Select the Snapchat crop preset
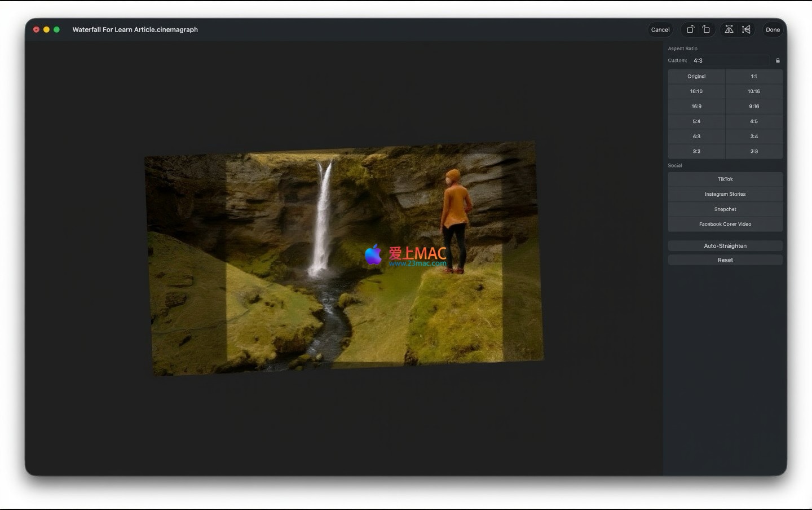 (725, 209)
